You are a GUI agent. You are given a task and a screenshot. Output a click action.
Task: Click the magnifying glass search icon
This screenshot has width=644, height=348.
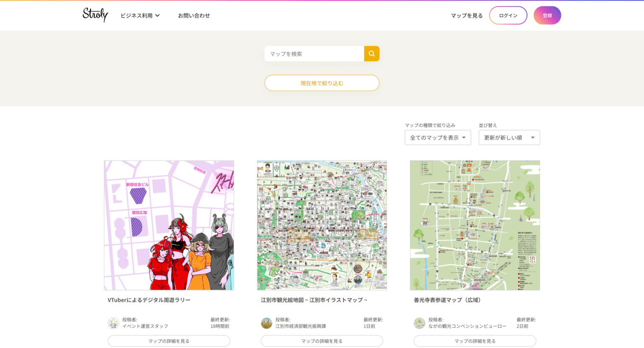point(371,53)
